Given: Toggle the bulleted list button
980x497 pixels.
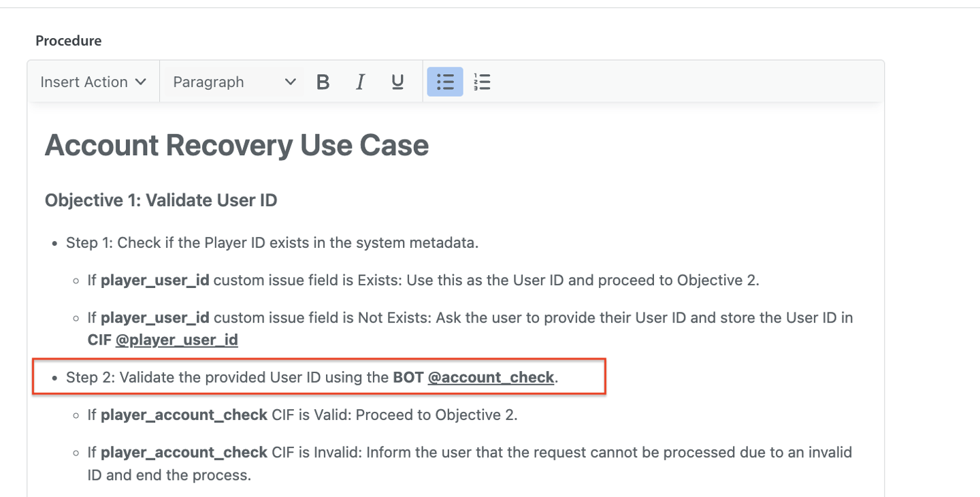Looking at the screenshot, I should [x=445, y=82].
